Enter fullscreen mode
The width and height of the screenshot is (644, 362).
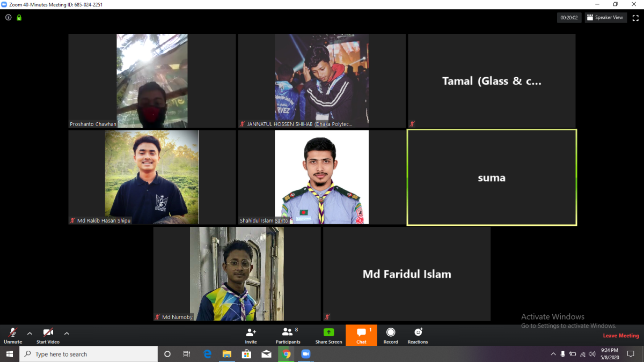(x=635, y=17)
